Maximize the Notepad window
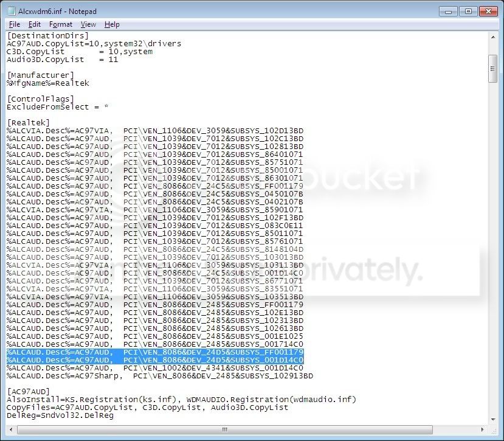This screenshot has width=504, height=441. [468, 12]
